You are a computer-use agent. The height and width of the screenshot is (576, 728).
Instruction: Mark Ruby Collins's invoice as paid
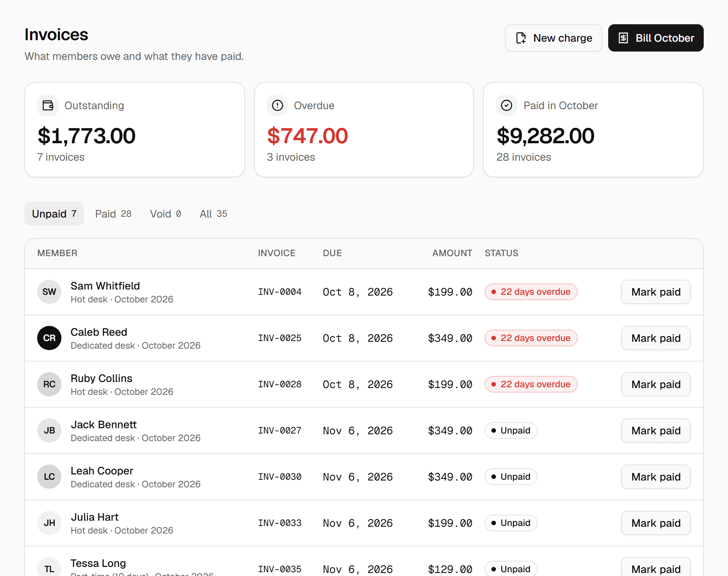656,384
